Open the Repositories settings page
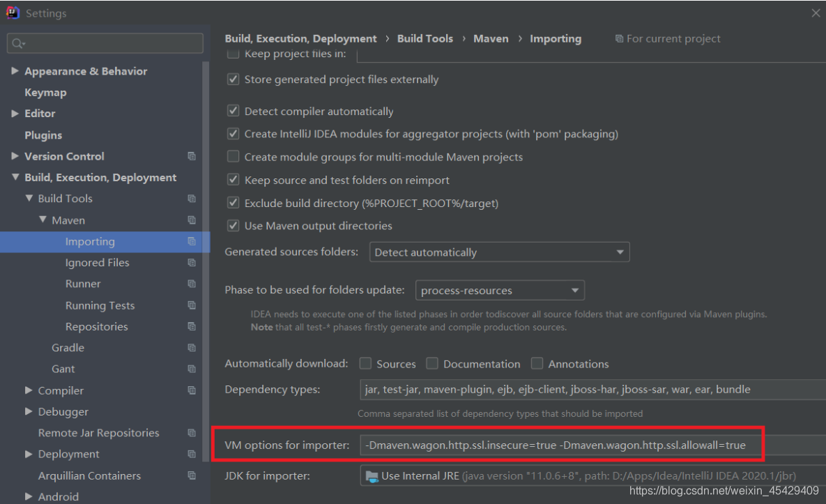This screenshot has width=826, height=504. (96, 326)
